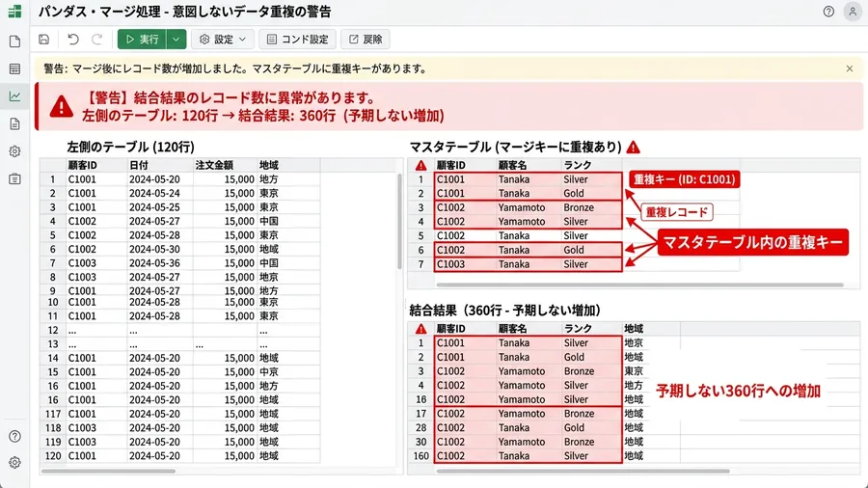Open the table view sidebar icon
Screen dimensions: 868x488
pos(14,69)
